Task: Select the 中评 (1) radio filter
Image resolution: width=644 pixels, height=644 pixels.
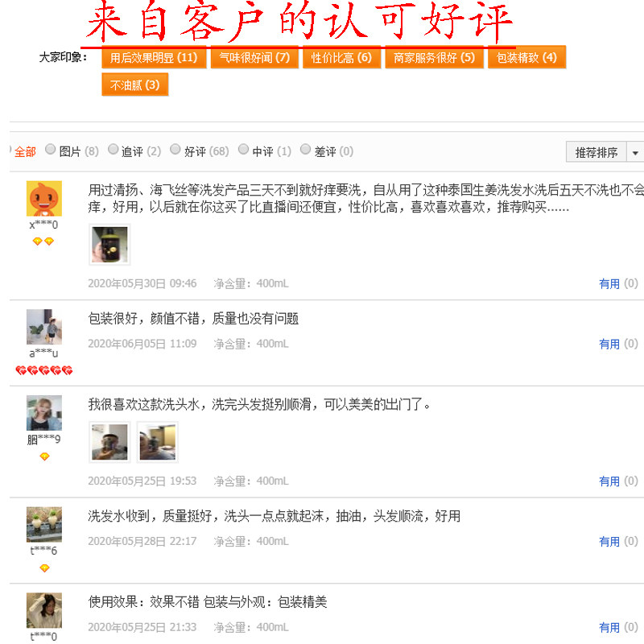Action: [x=243, y=149]
